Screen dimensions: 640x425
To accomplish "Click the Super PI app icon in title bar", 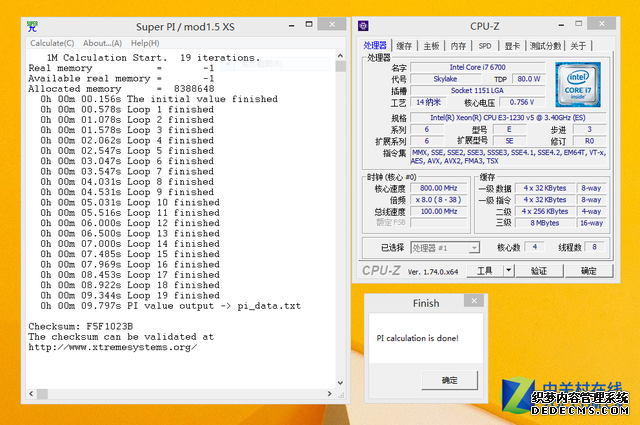I will 32,27.
